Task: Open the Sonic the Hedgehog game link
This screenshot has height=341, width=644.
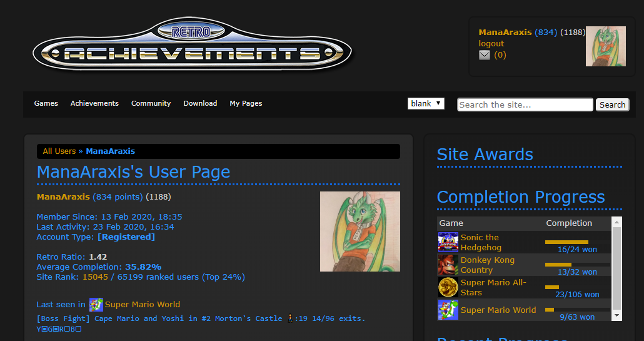Action: coord(481,242)
